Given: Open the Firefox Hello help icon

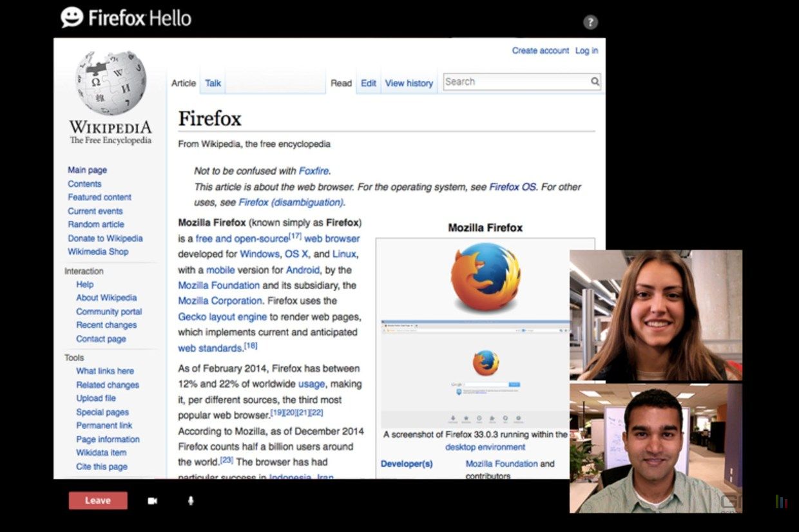Looking at the screenshot, I should tap(590, 22).
